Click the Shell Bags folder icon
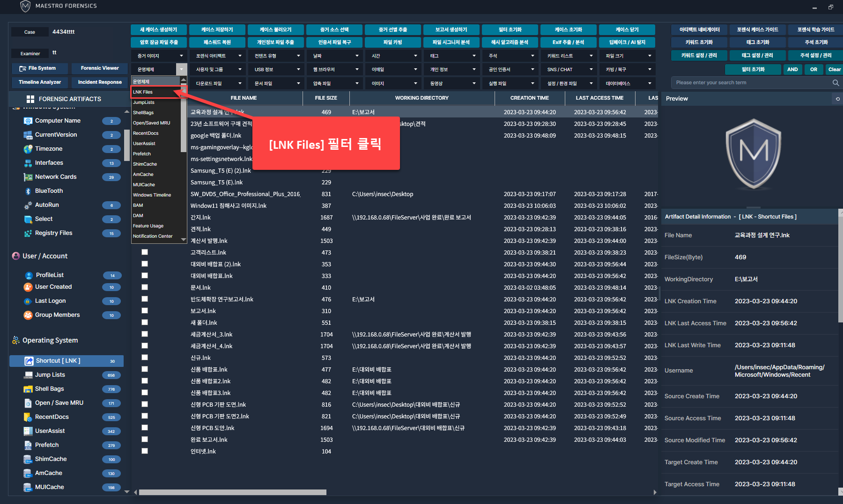 [x=28, y=389]
